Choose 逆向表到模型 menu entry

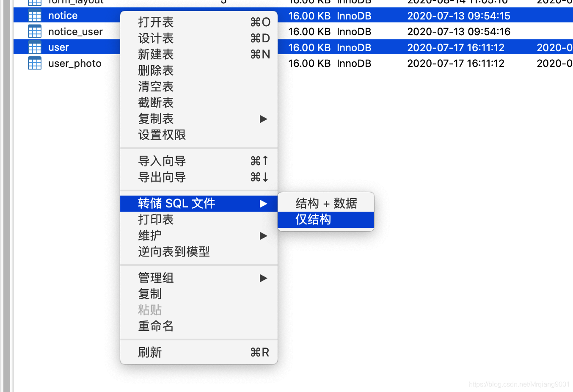(199, 251)
